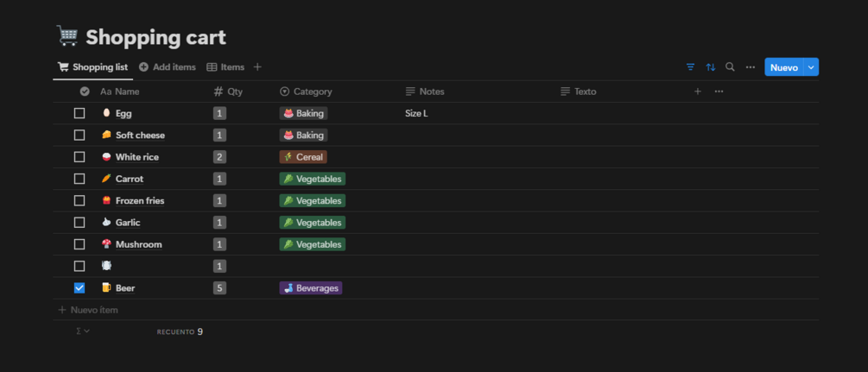Click the purple Beverages category tag

[x=311, y=288]
